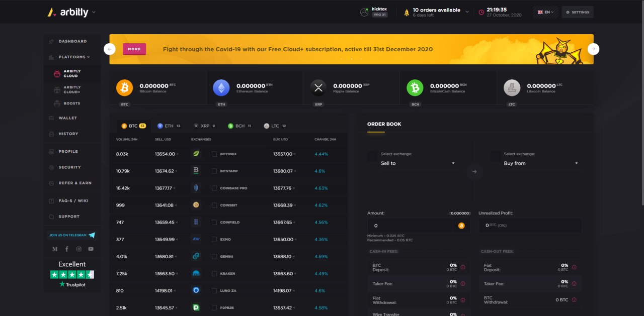Screen dimensions: 644x316
Task: Open the hicktox user profile avatar
Action: click(x=364, y=12)
